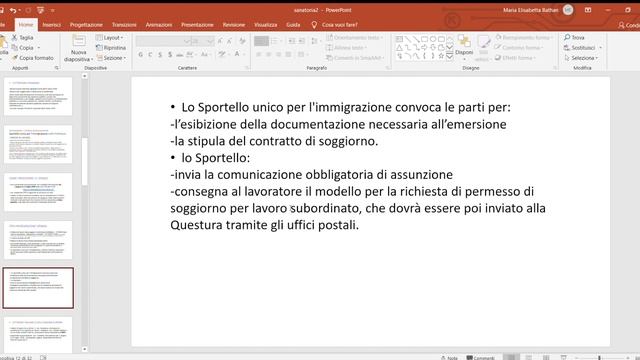The width and height of the screenshot is (640, 360).
Task: Select the star shape in gallery
Action: click(441, 56)
